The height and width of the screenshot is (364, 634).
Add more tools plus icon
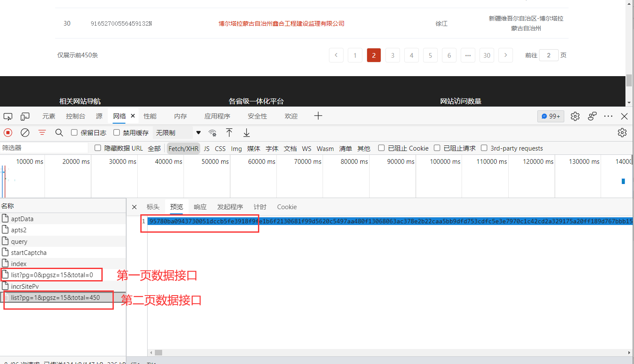point(318,116)
